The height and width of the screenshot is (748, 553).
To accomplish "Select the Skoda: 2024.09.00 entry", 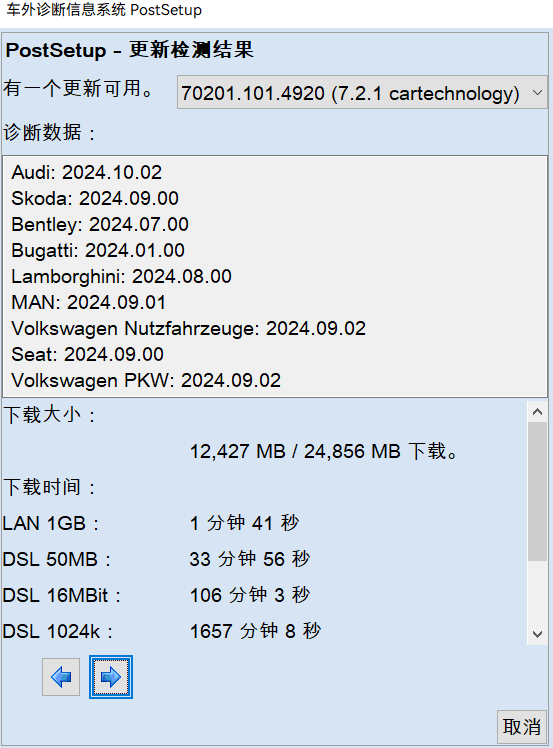I will [95, 198].
